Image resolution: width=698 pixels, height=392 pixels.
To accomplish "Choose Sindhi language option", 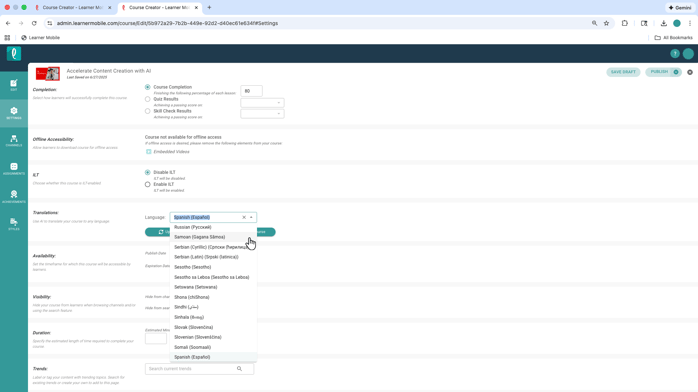I will pyautogui.click(x=213, y=307).
